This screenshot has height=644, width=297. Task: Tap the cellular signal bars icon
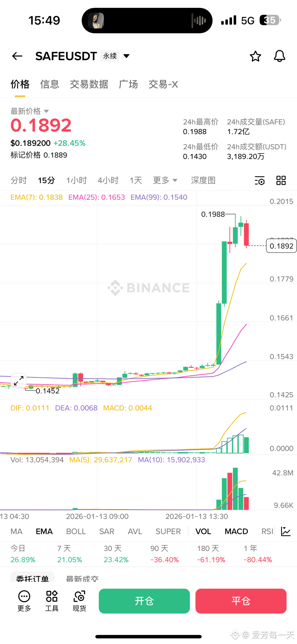[x=228, y=20]
